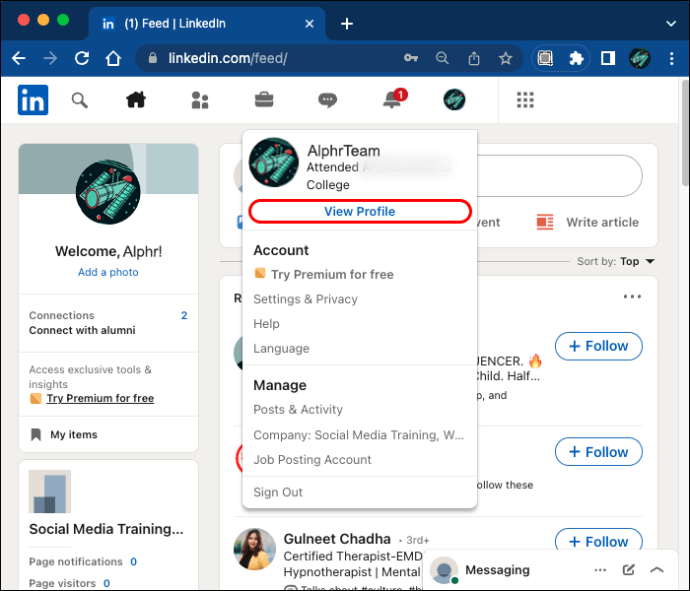
Task: Click the Add a photo link
Action: [108, 272]
